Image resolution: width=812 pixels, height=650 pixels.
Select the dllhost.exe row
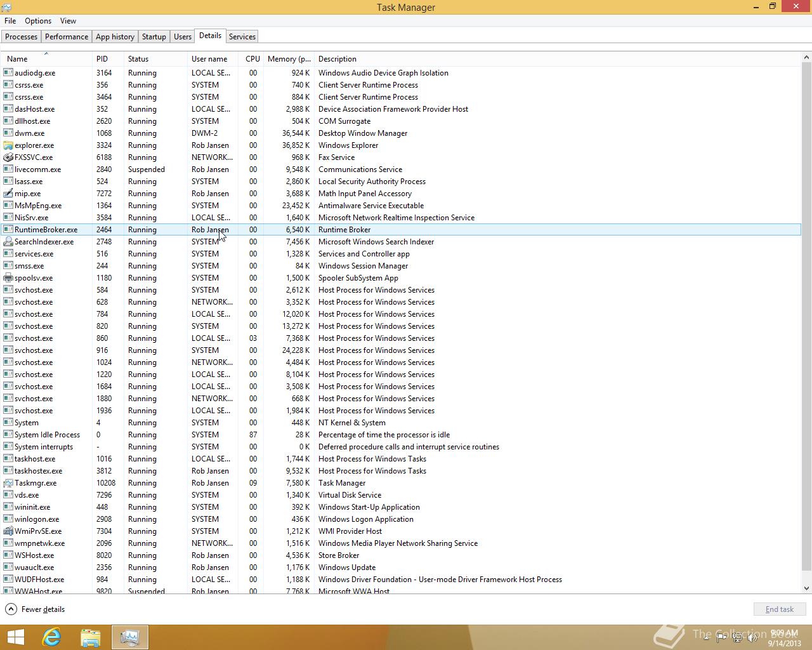(401, 121)
